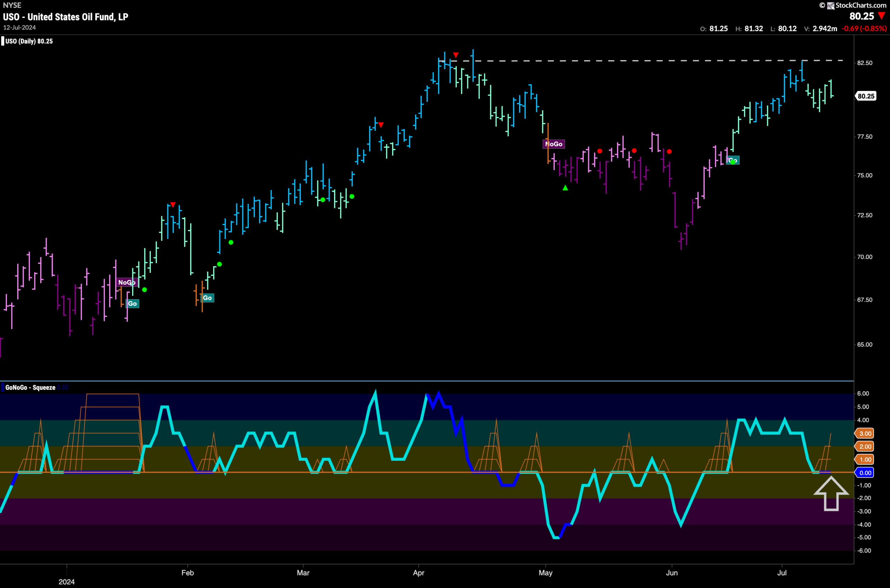Click the 67.50 price axis label
The width and height of the screenshot is (890, 588).
pyautogui.click(x=865, y=300)
